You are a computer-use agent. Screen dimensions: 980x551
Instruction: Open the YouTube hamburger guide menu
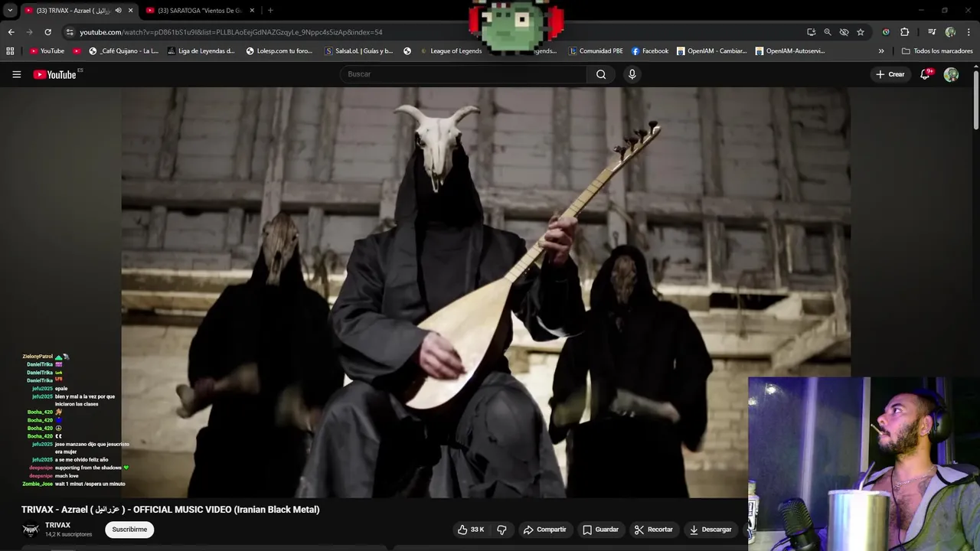[x=16, y=74]
